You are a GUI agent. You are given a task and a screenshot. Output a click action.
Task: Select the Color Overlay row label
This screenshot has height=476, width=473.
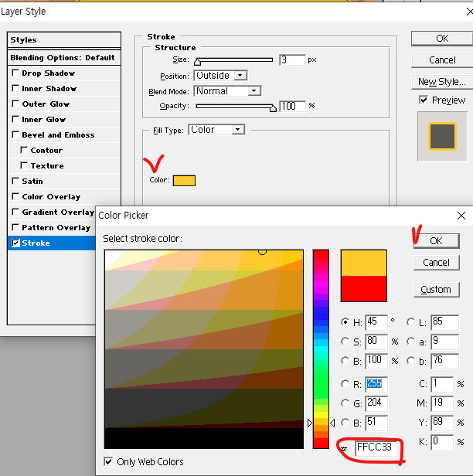tap(51, 197)
